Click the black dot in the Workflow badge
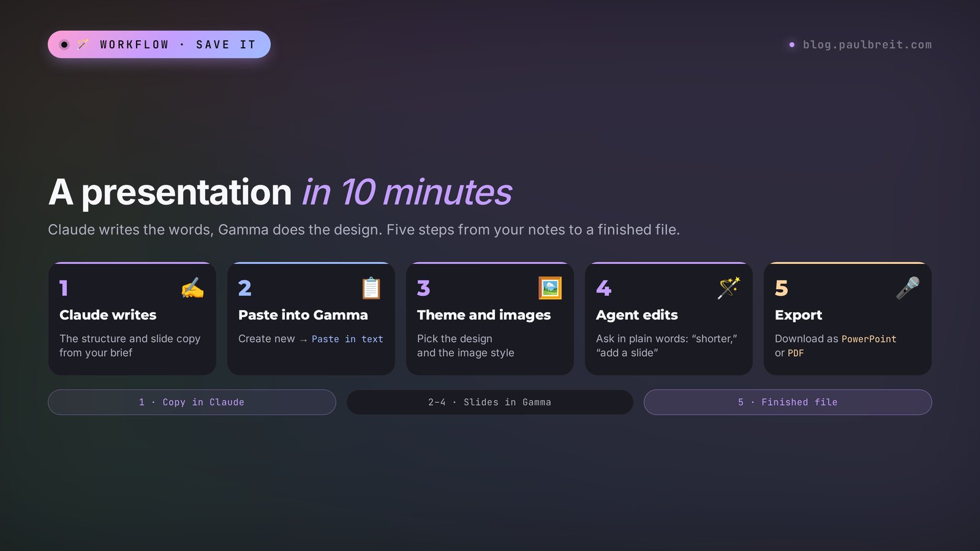Viewport: 980px width, 551px height. coord(64,45)
